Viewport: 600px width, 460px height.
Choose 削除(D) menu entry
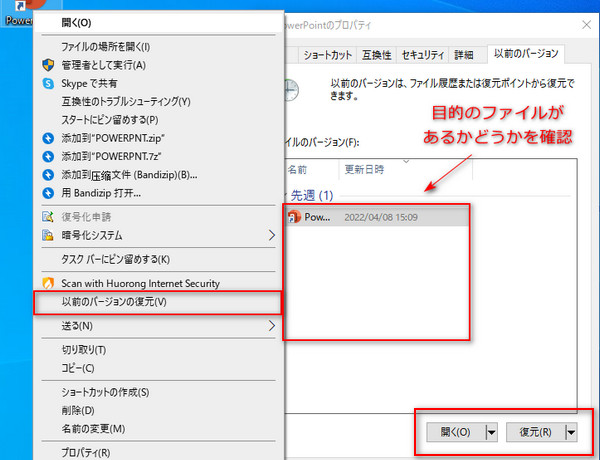point(158,411)
